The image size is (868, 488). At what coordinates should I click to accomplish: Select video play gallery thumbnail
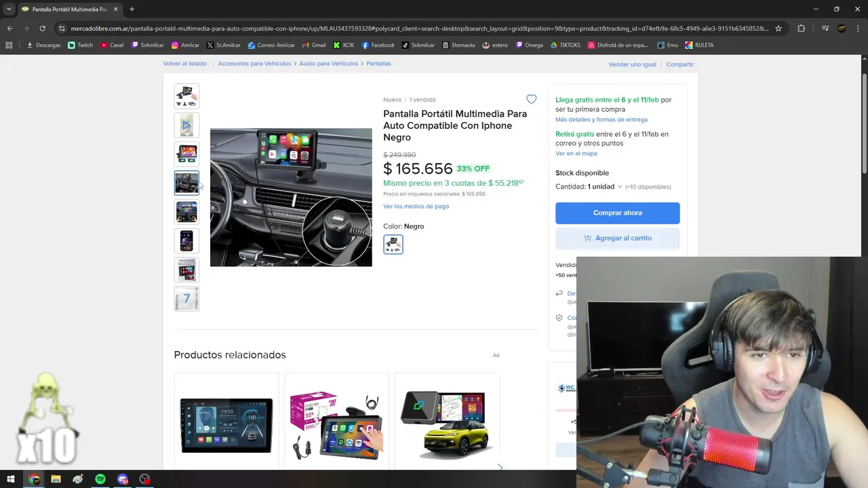(186, 125)
